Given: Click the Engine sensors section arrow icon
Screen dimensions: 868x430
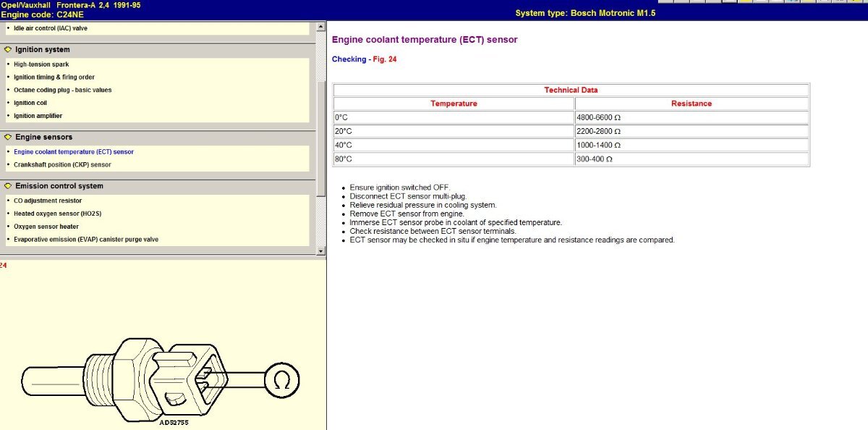Looking at the screenshot, I should (x=7, y=137).
